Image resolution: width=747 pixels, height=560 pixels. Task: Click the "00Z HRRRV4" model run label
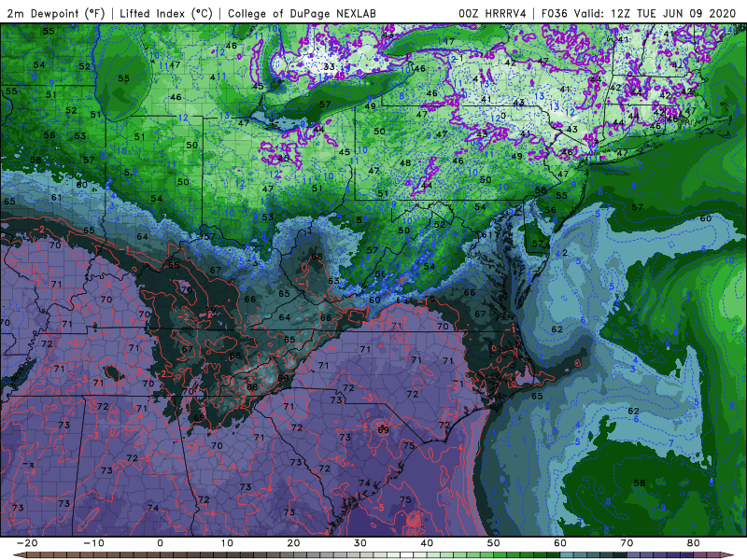click(x=492, y=14)
